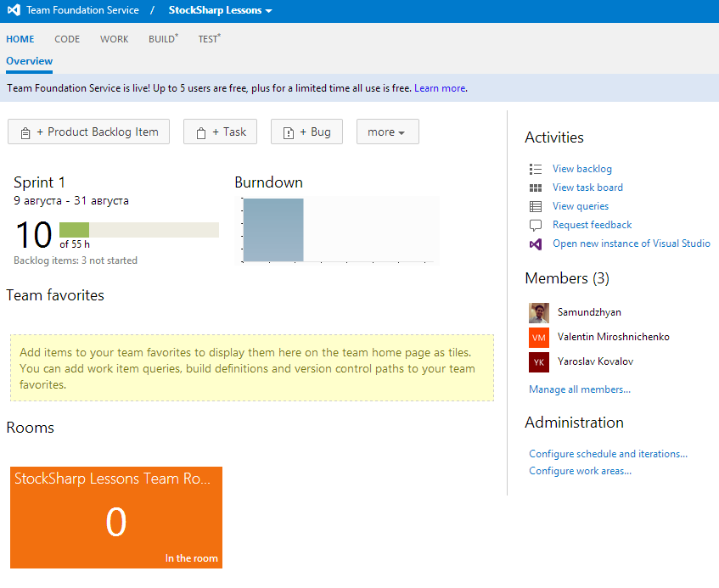
Task: Expand the more dropdown
Action: click(x=387, y=132)
